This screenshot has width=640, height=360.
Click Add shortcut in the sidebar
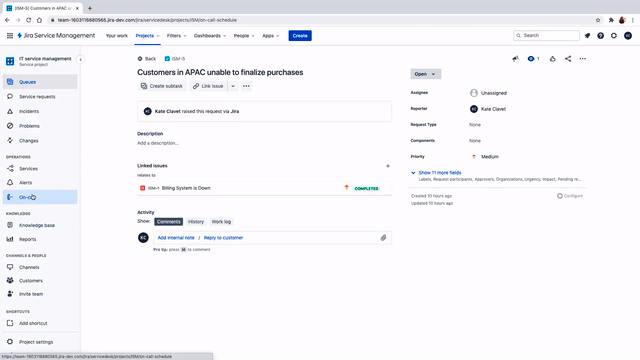click(x=40, y=323)
